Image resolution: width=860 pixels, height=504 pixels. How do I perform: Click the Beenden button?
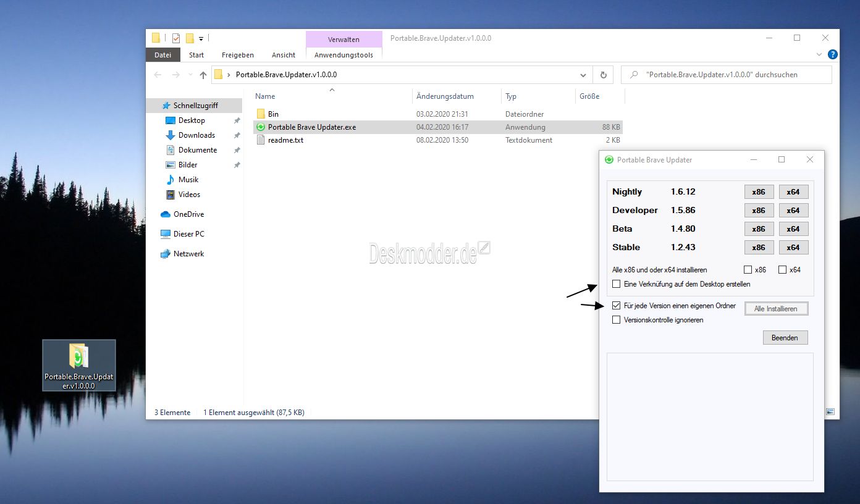tap(785, 338)
